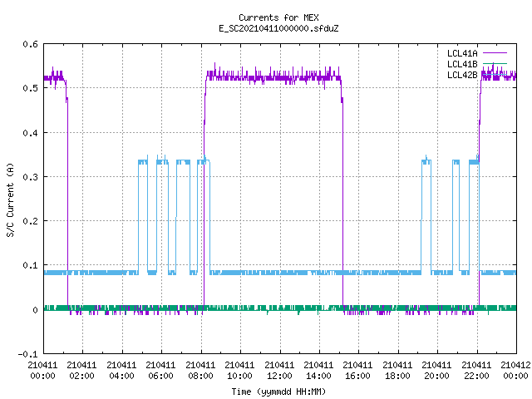Click the x-axis label "Time (yymmdd HH:MM)"
This screenshot has height=399, width=532.
tap(278, 392)
